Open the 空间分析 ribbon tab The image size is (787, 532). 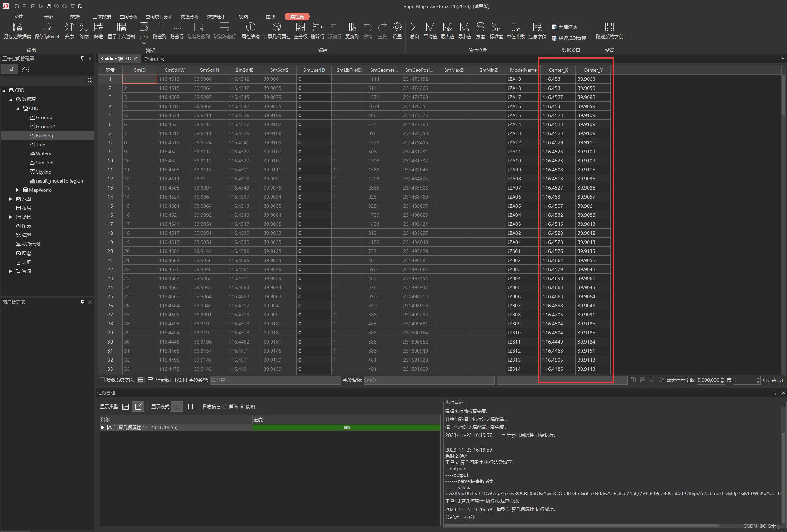[128, 17]
